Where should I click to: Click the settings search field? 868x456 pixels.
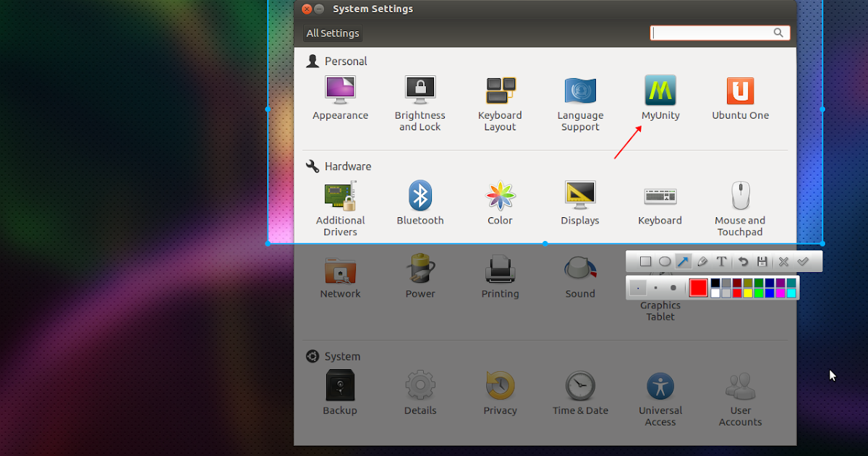tap(716, 33)
